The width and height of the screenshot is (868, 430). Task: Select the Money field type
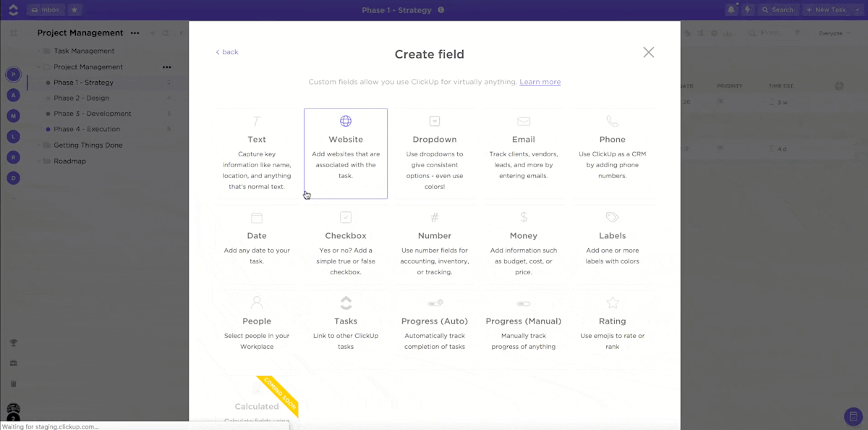(523, 246)
